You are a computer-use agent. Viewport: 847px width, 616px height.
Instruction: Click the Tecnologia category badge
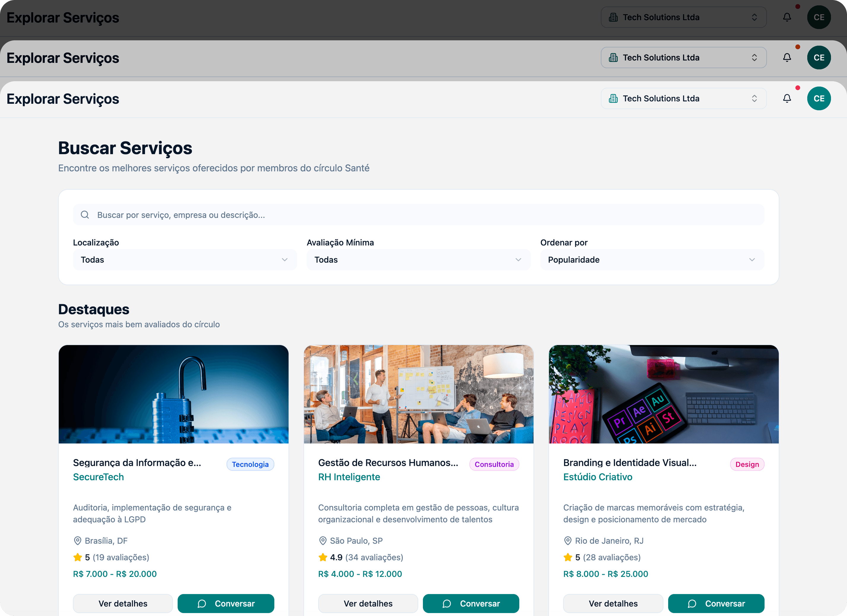click(x=250, y=464)
